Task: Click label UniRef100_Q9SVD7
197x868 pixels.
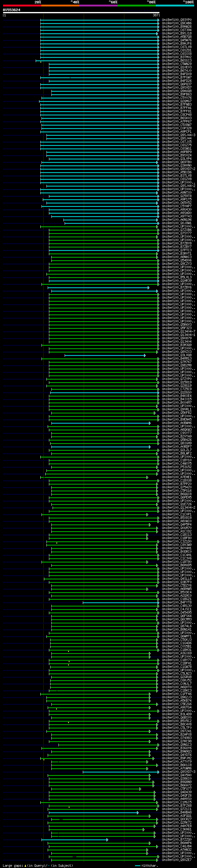Action: point(176,88)
